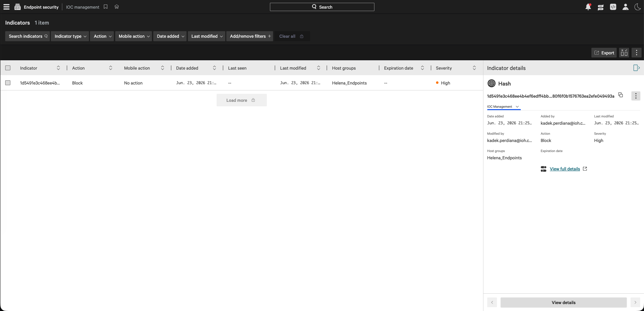Open the IOC Management tab dropdown
This screenshot has height=311, width=644.
pos(503,107)
